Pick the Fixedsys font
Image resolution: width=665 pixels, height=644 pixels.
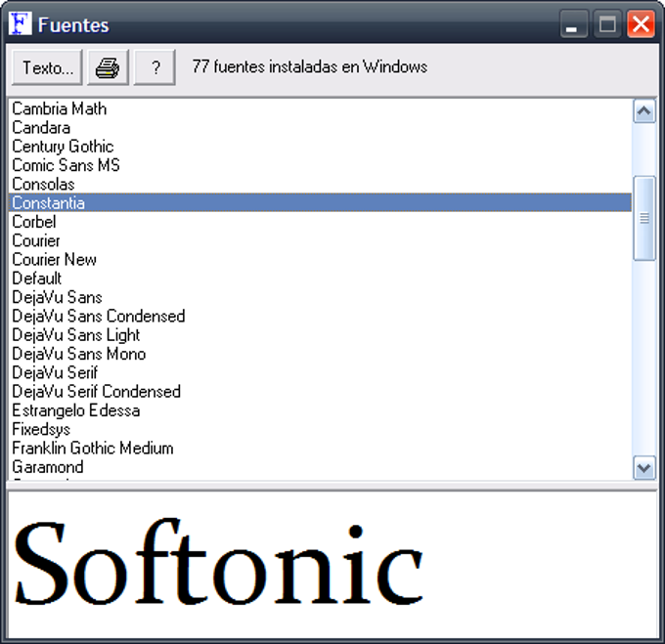(x=320, y=429)
